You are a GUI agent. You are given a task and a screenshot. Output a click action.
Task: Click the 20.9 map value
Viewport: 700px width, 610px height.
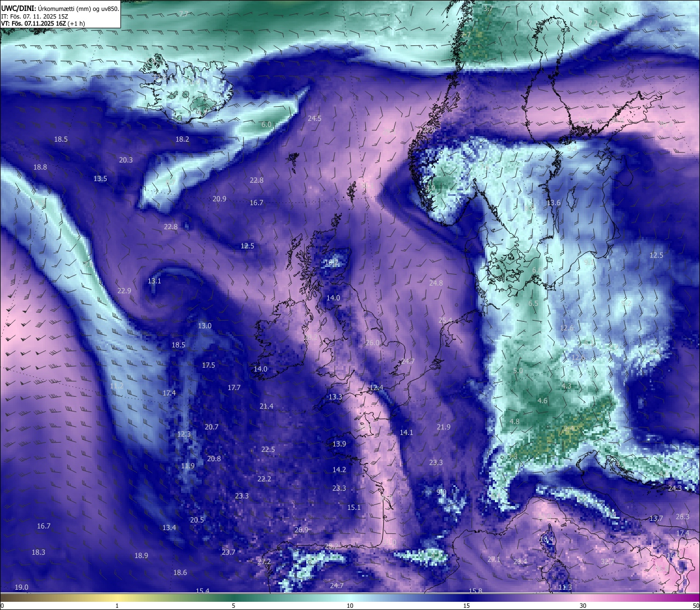pyautogui.click(x=219, y=199)
